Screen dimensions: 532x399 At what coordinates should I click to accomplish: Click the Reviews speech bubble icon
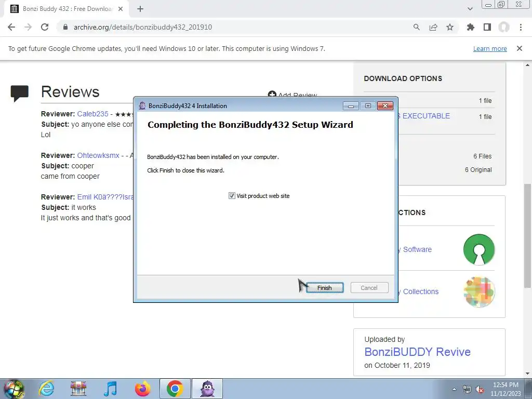[x=20, y=94]
